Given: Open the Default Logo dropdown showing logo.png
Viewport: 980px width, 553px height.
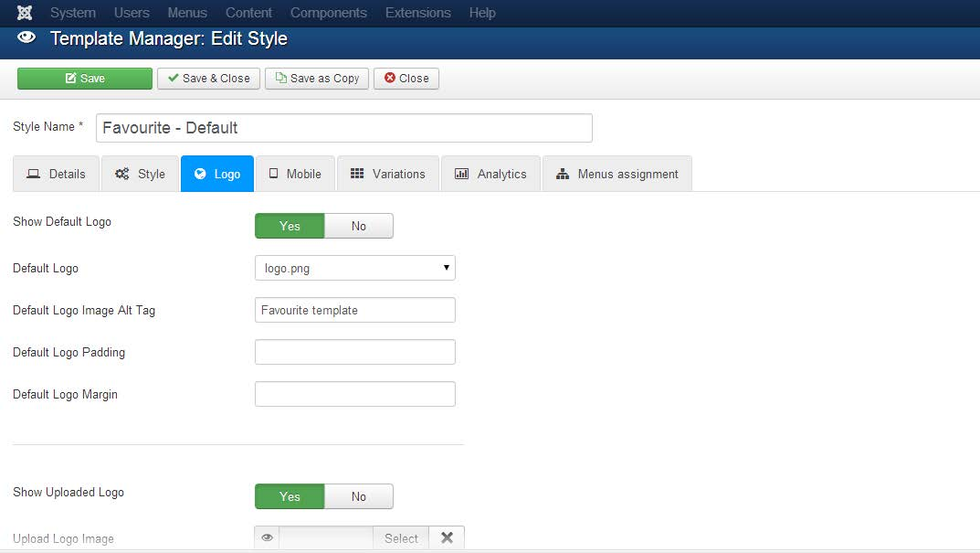Looking at the screenshot, I should 355,268.
